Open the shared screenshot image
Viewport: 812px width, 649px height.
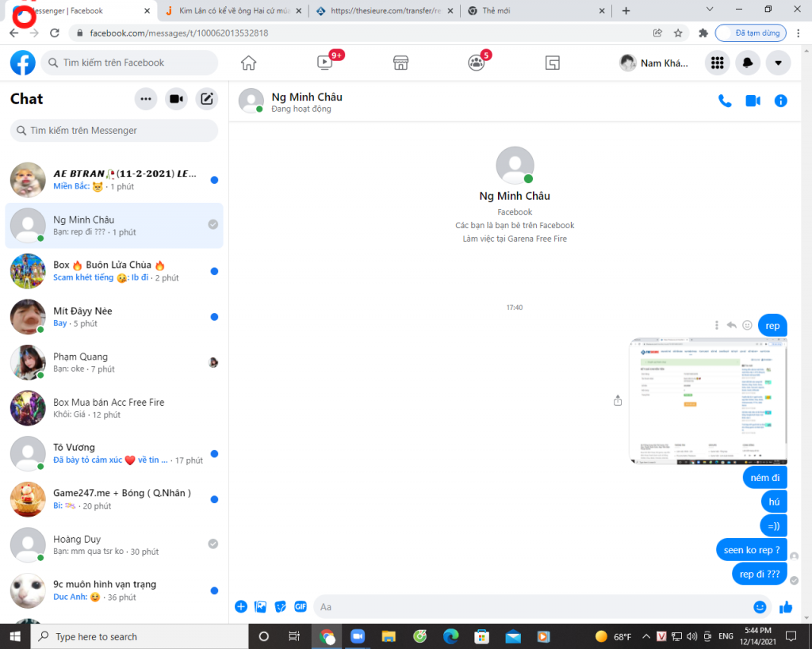707,401
